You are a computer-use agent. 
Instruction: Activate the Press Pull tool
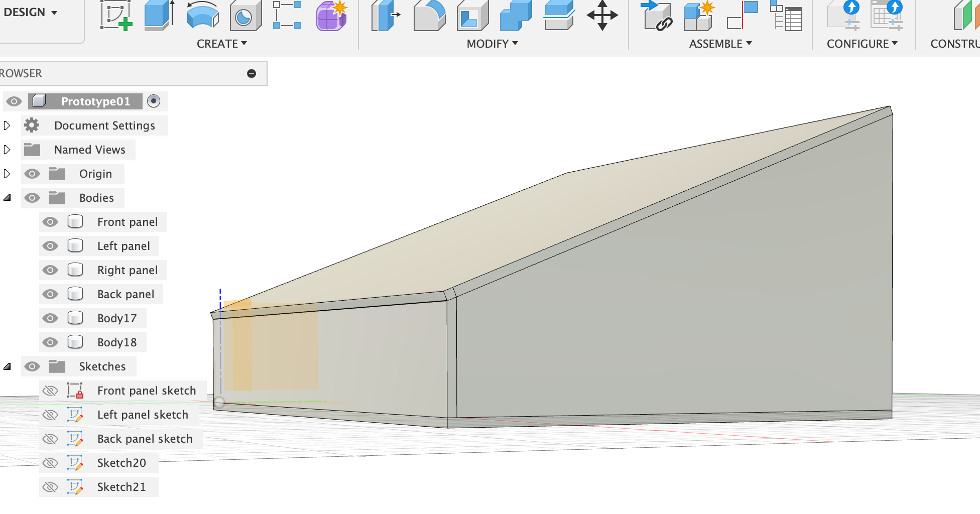385,16
